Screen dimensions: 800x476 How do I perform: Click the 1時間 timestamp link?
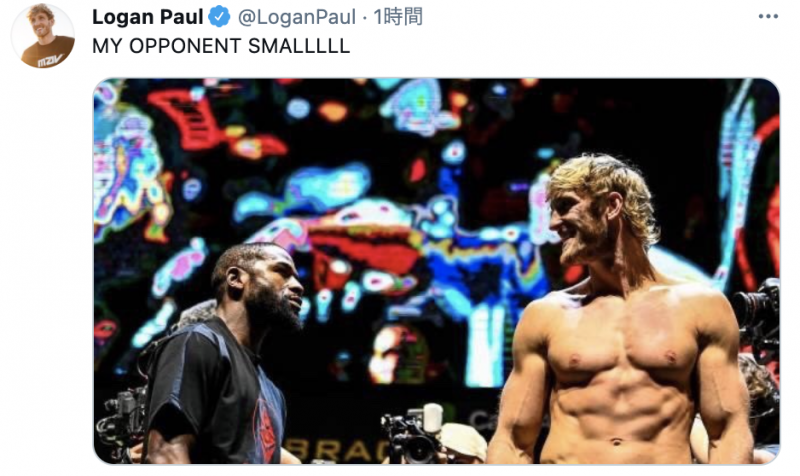(x=398, y=17)
